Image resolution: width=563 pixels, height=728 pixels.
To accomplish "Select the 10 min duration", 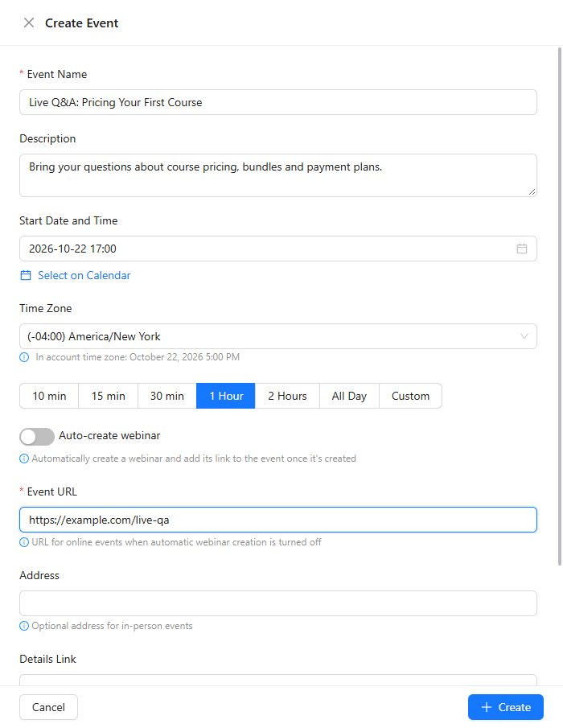I will [x=49, y=396].
